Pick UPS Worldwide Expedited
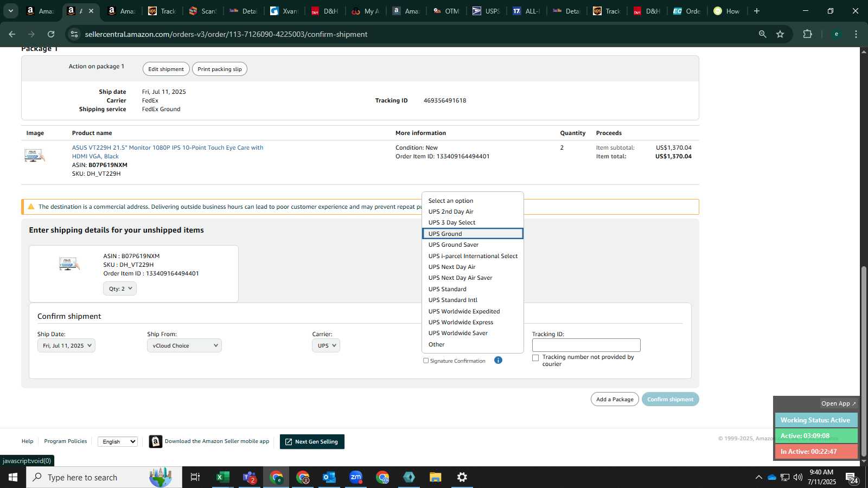Viewport: 868px width, 488px height. pyautogui.click(x=473, y=311)
